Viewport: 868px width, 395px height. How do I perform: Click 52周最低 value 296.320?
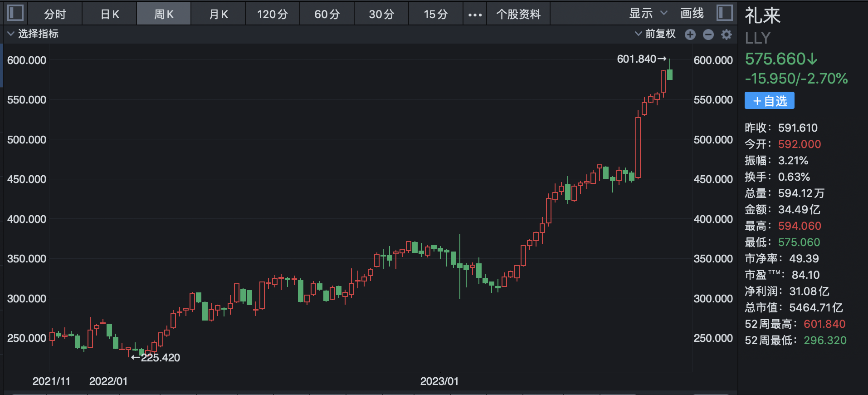825,340
